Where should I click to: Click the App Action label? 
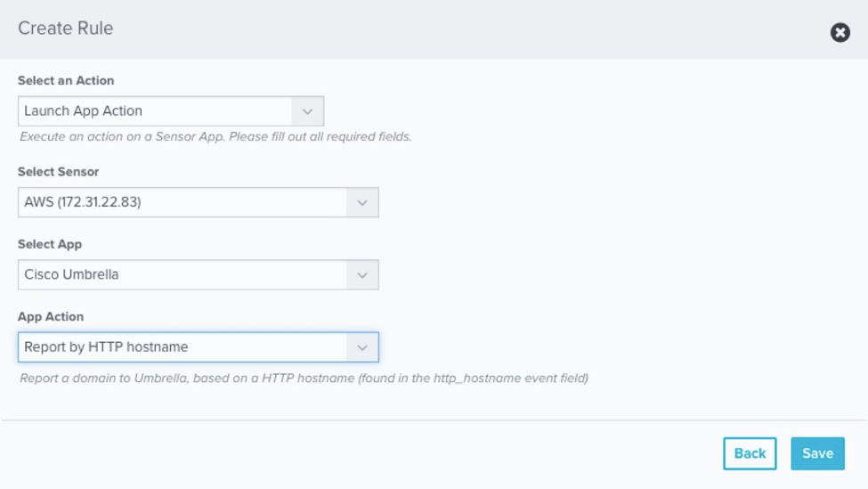click(x=51, y=317)
